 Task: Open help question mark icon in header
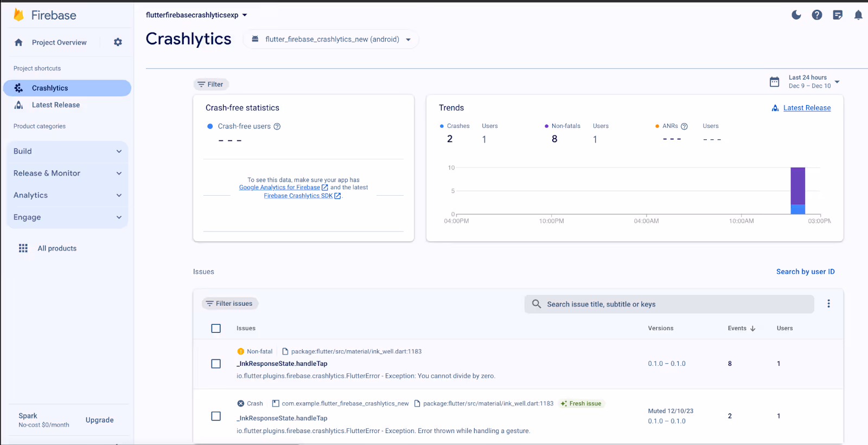click(x=817, y=15)
